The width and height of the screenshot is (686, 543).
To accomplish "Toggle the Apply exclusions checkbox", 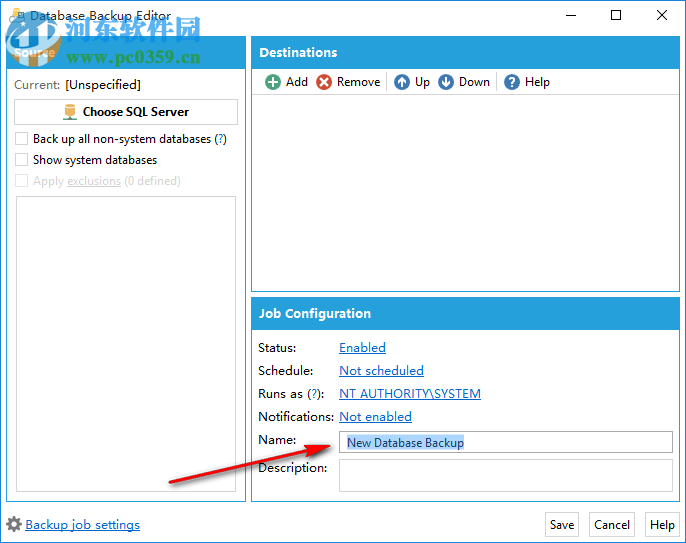I will click(x=21, y=181).
